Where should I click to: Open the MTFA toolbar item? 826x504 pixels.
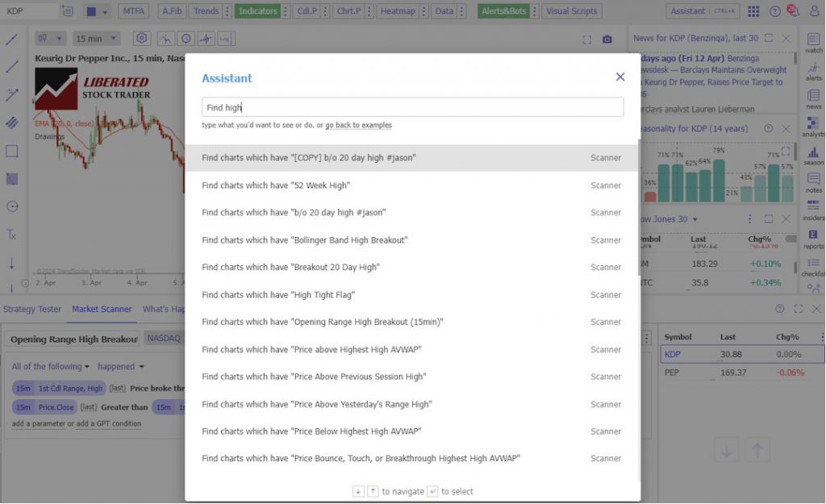point(134,11)
